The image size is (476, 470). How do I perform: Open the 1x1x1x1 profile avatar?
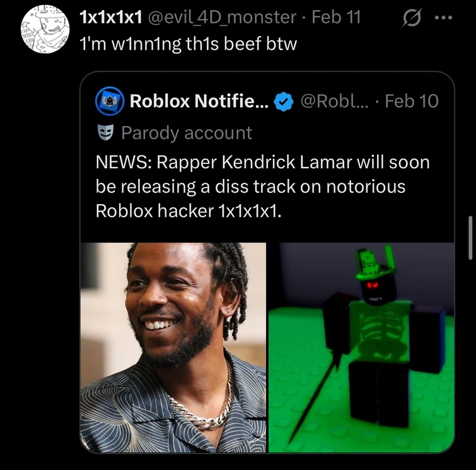45,29
